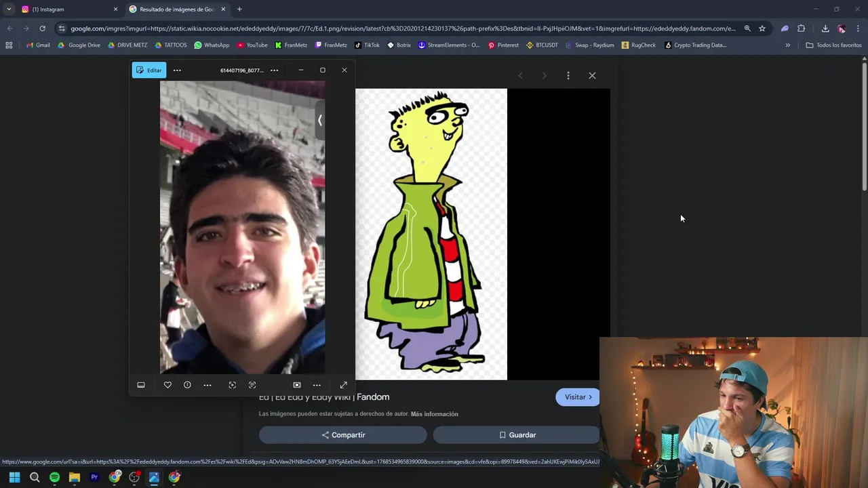Click the Ed cartoon image preview

point(431,234)
